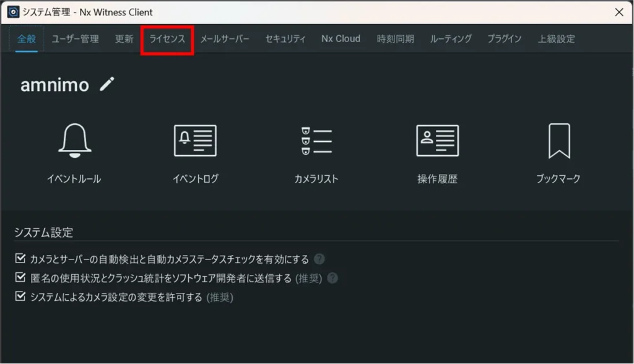The width and height of the screenshot is (634, 364).
Task: Open the Event Log icon
Action: [195, 140]
